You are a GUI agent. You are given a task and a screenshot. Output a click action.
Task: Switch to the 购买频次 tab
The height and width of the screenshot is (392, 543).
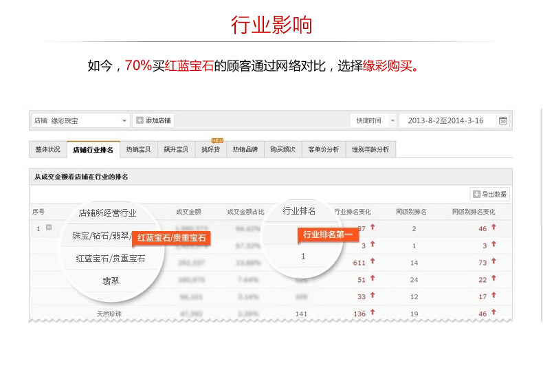[283, 149]
